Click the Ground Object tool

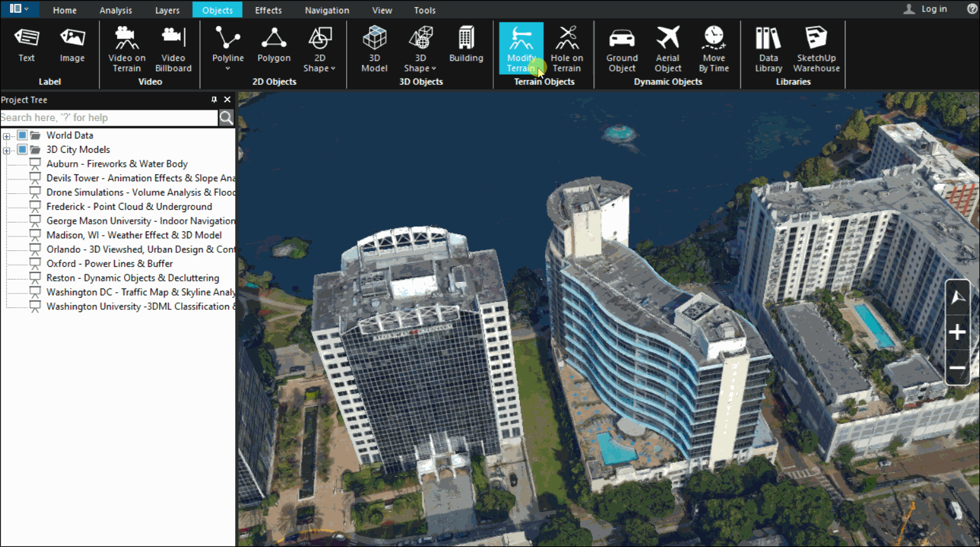coord(622,49)
